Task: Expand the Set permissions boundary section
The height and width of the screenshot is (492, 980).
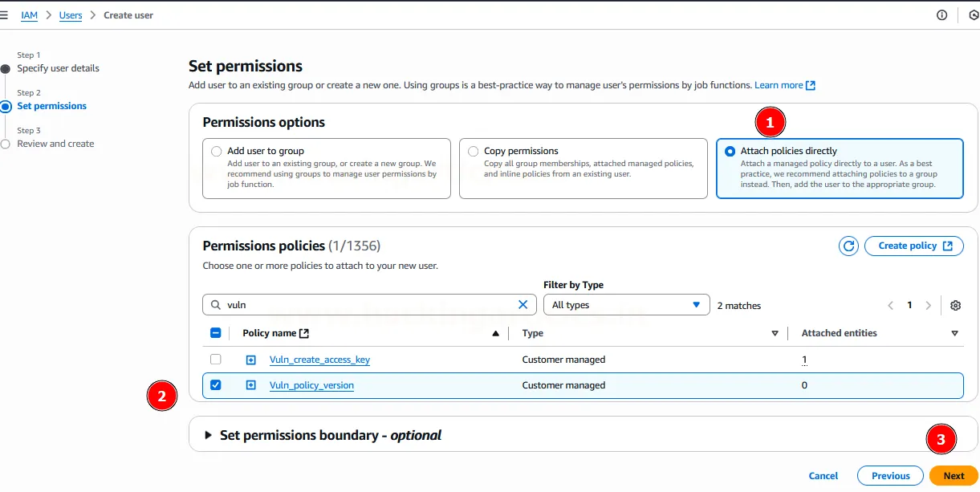Action: point(209,434)
